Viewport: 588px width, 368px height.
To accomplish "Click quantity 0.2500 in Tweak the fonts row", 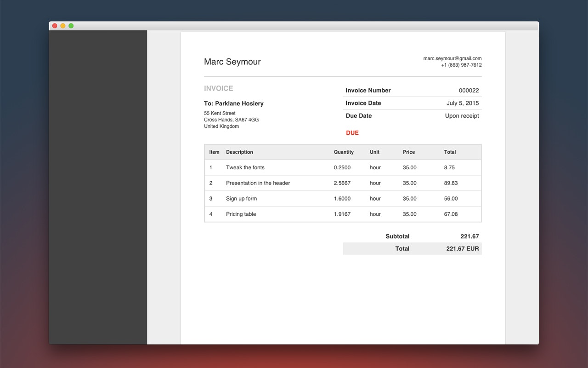I will (x=342, y=167).
